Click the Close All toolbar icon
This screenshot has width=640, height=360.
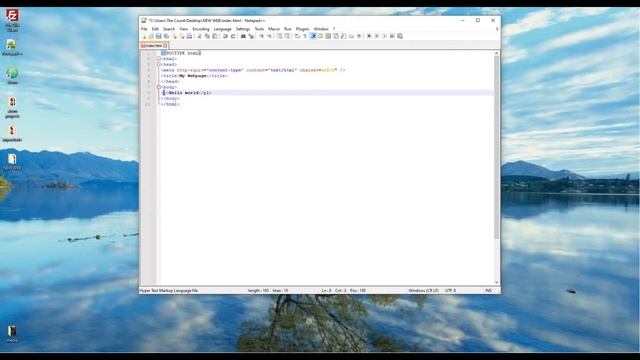tap(182, 36)
